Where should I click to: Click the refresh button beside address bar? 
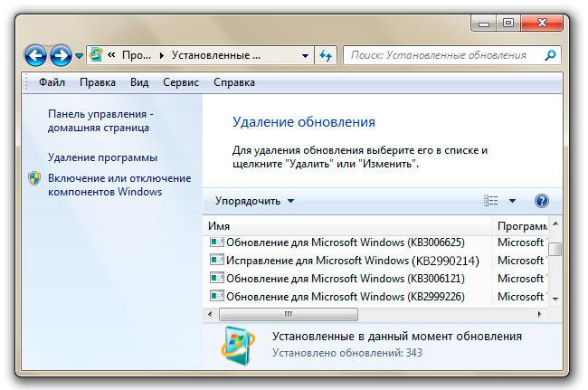click(x=327, y=55)
